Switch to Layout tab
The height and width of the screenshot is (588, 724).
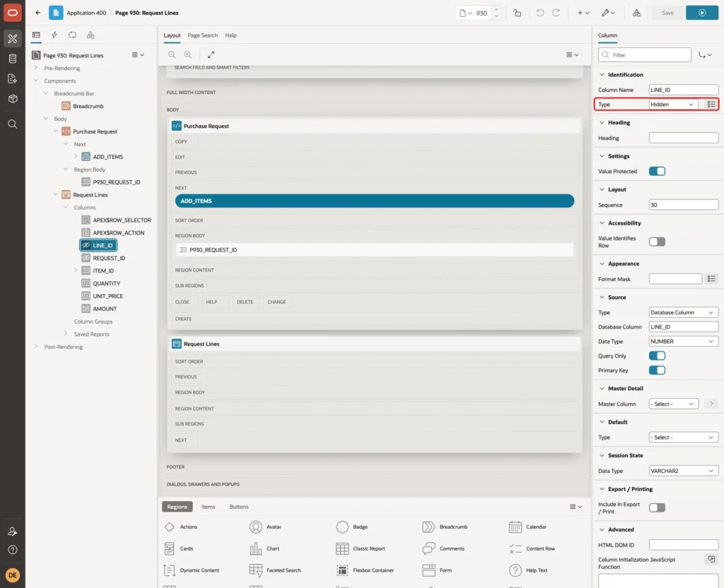[172, 35]
